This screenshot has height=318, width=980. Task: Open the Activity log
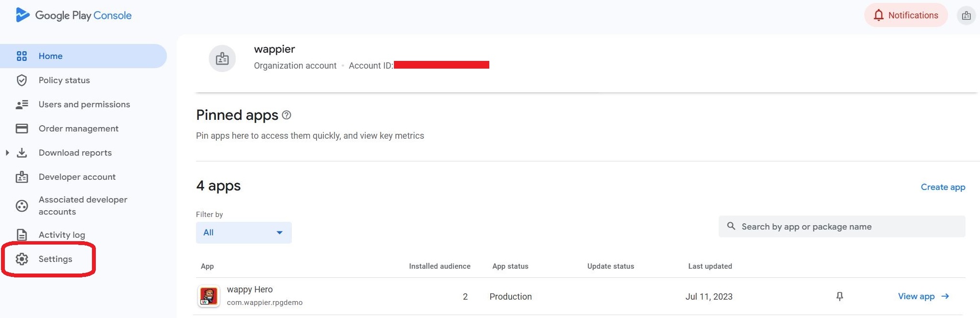pyautogui.click(x=62, y=235)
